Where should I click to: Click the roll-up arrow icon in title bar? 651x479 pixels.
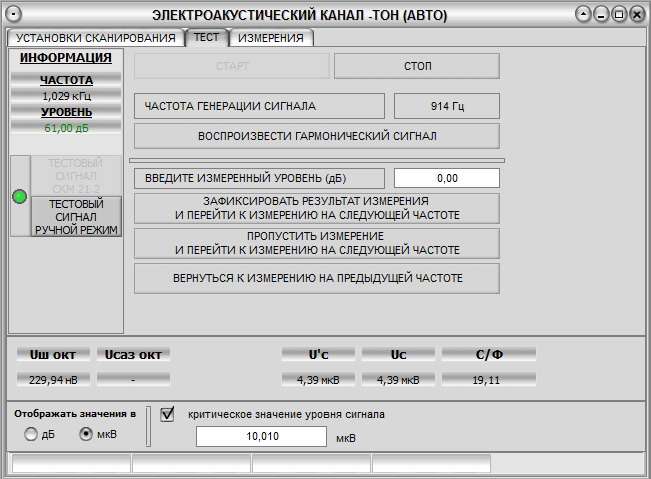(585, 14)
